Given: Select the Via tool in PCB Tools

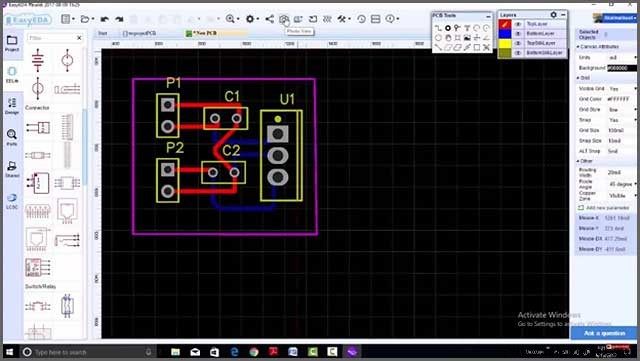Looking at the screenshot, I should (x=457, y=28).
